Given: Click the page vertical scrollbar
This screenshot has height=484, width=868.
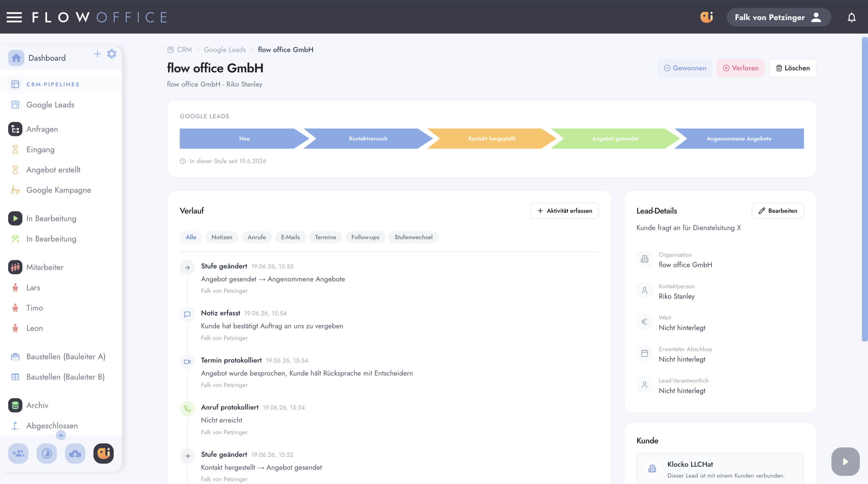Looking at the screenshot, I should (x=864, y=189).
